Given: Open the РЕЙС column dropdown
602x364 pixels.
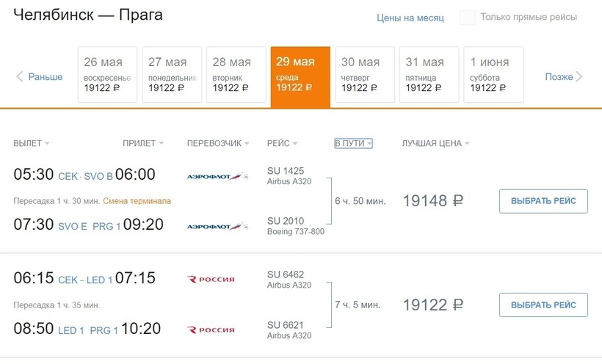Looking at the screenshot, I should point(283,143).
